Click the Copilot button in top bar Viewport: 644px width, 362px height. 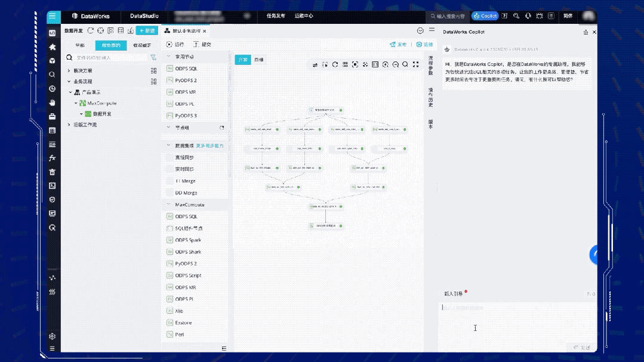tap(485, 16)
